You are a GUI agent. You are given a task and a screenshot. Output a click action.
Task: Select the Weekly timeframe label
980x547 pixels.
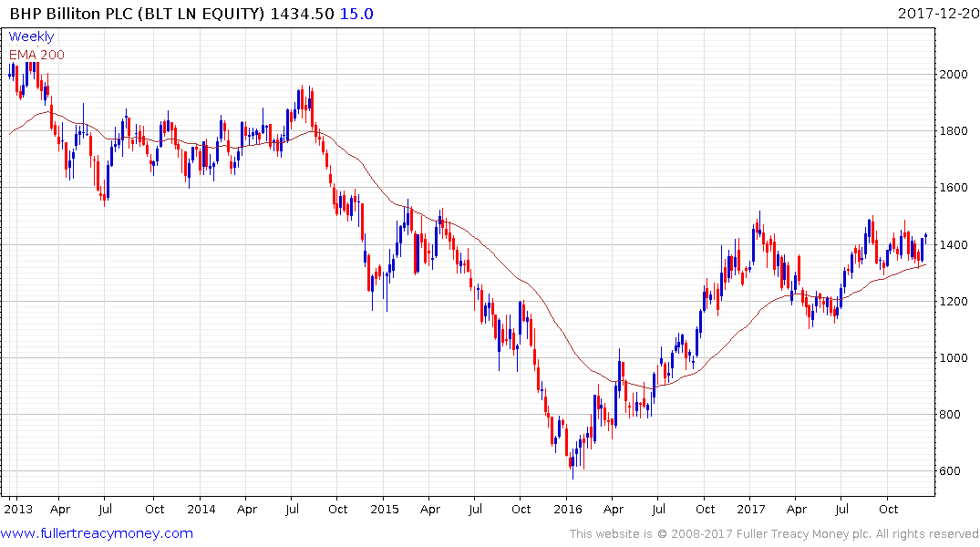[x=31, y=36]
